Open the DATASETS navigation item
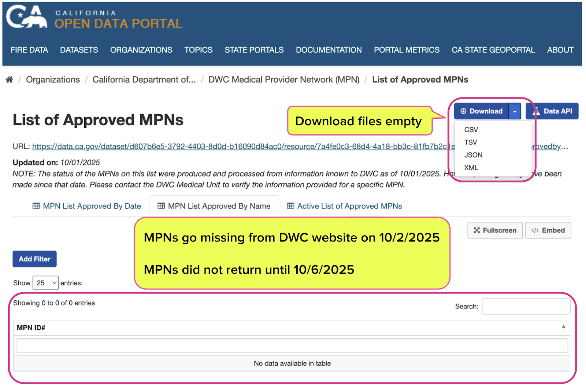Screen dimensions: 586x392 [79, 50]
